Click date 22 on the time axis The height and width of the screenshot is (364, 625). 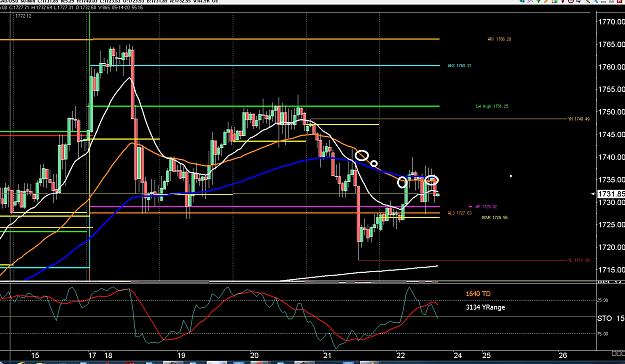point(401,355)
